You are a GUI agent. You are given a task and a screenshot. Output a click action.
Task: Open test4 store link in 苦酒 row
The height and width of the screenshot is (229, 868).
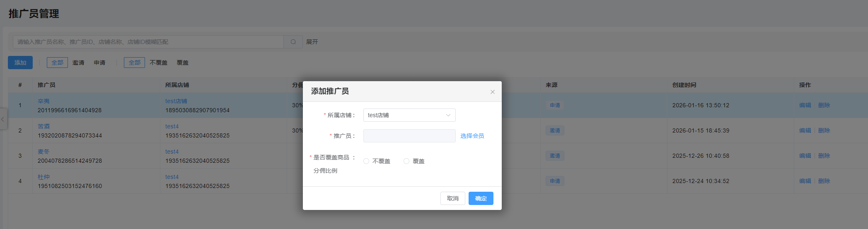point(172,126)
